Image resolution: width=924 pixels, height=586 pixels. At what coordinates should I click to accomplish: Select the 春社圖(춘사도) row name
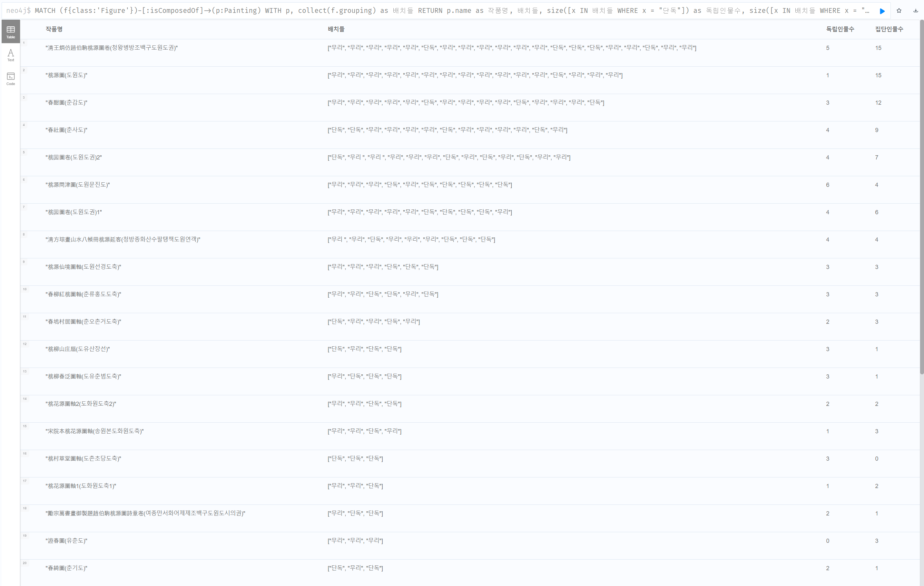66,130
